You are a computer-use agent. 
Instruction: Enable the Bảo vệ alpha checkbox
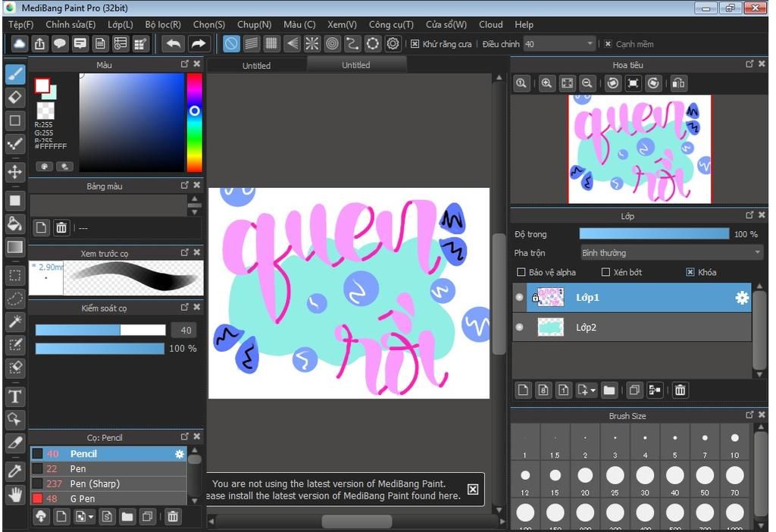click(521, 272)
